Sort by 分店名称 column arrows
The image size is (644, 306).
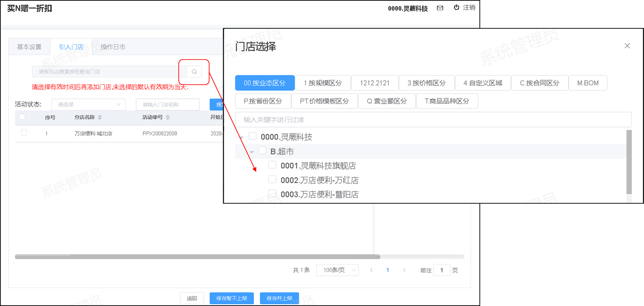[x=100, y=117]
